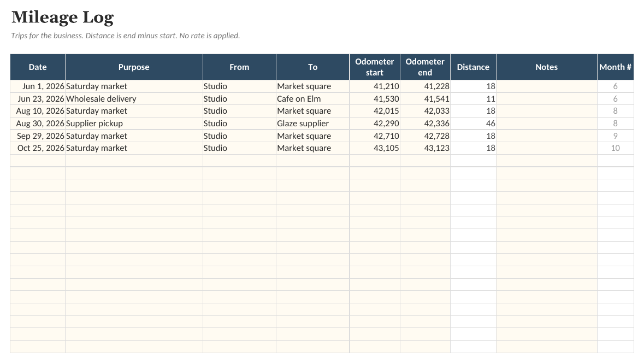This screenshot has height=363, width=644.
Task: Click Market square in the Sep 29 row
Action: coord(313,136)
